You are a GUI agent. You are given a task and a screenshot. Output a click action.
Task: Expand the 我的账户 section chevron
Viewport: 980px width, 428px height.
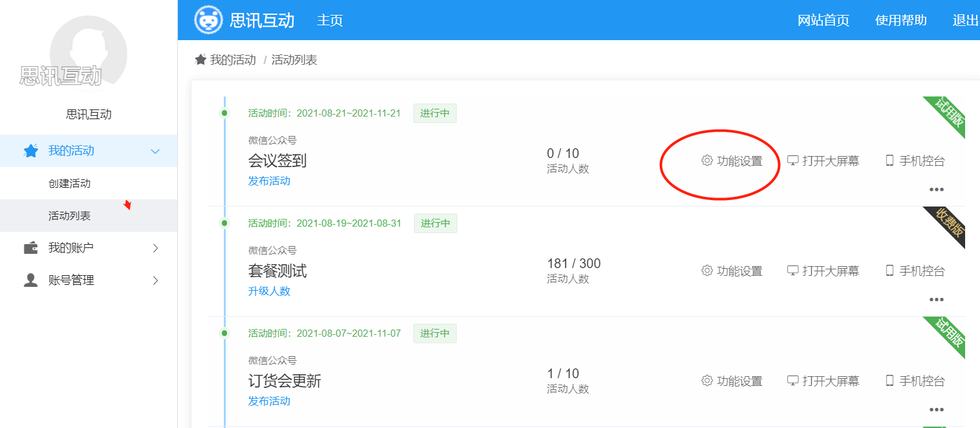(155, 248)
